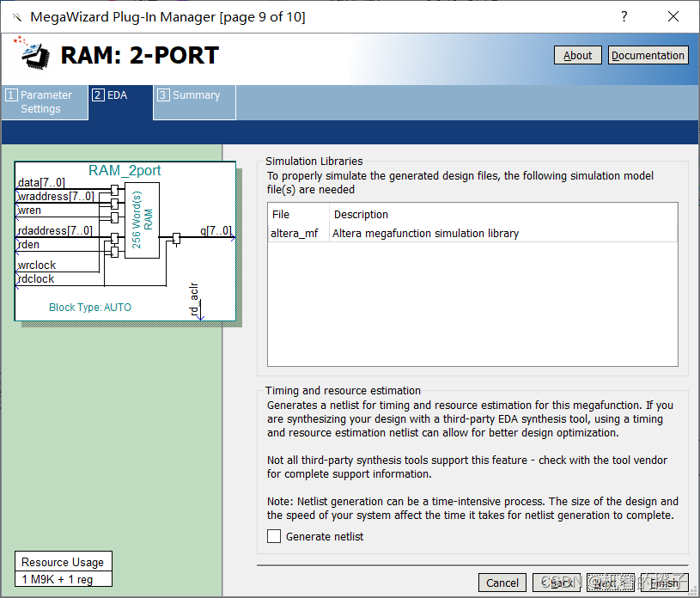Select the EDA tab
This screenshot has height=598, width=700.
point(120,102)
